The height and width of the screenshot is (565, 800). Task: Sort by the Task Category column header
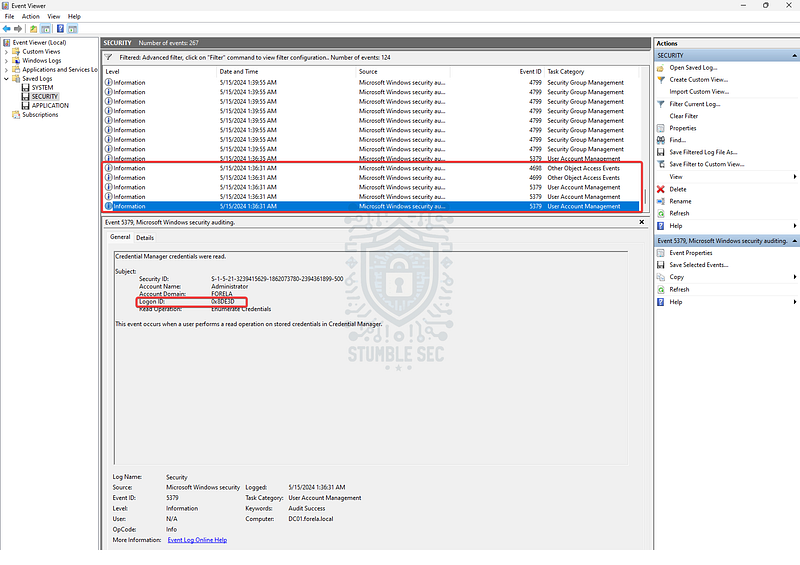(x=592, y=71)
